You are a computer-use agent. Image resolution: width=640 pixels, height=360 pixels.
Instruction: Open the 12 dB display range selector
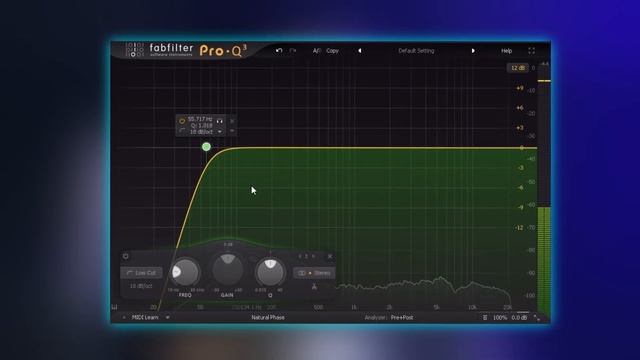tap(517, 68)
